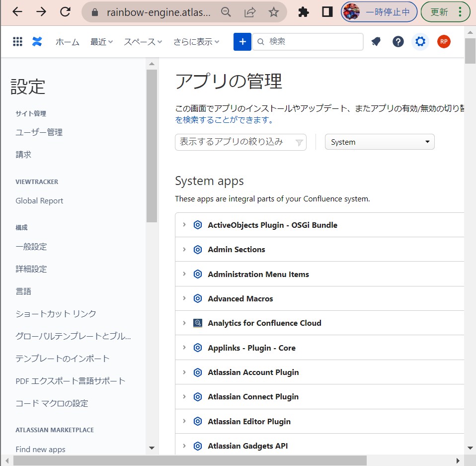The width and height of the screenshot is (476, 466).
Task: Expand the Atlassian Gadgets API row
Action: coord(184,446)
